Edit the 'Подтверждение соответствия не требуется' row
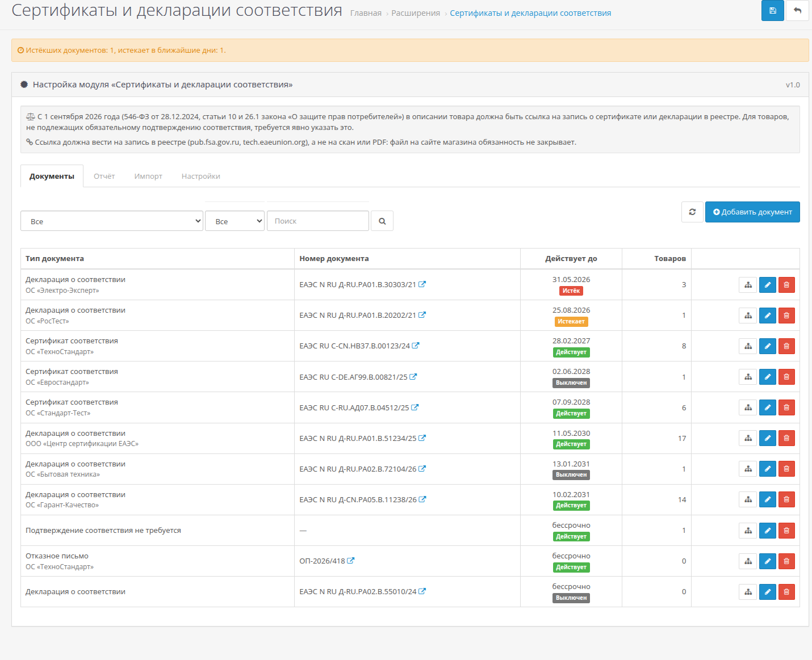The height and width of the screenshot is (660, 812). (767, 531)
